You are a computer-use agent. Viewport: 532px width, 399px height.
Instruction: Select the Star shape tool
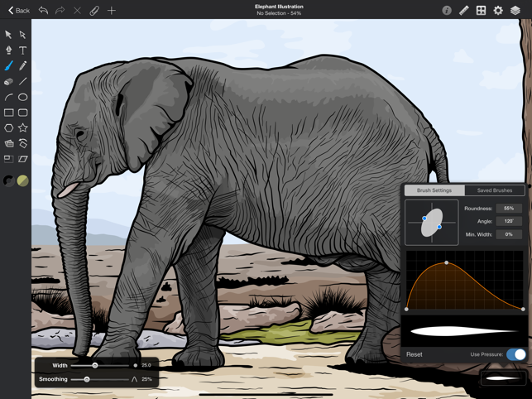point(23,128)
